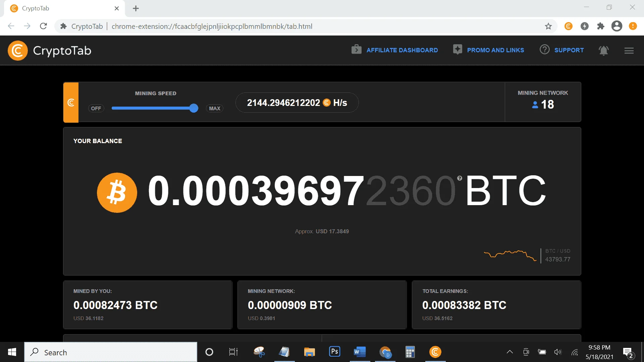This screenshot has width=644, height=362.
Task: Open the notepad app on the taskbar
Action: 284,352
